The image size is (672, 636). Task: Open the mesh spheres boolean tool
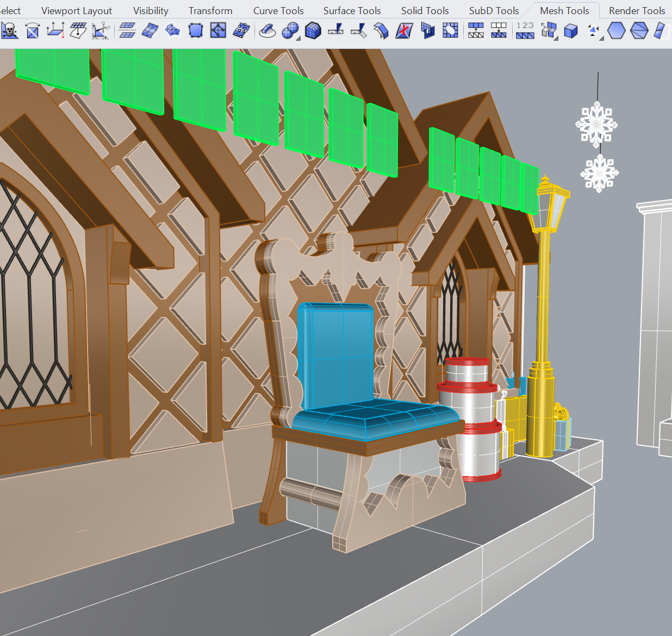pos(290,30)
